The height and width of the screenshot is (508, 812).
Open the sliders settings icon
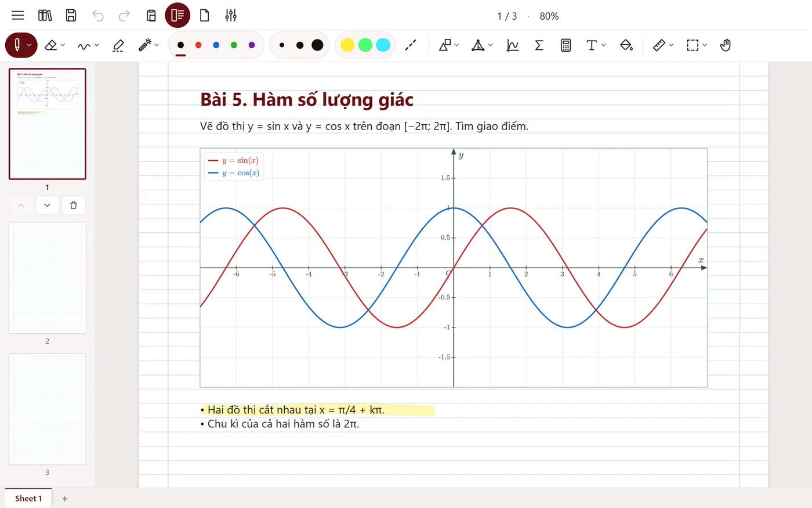point(231,16)
